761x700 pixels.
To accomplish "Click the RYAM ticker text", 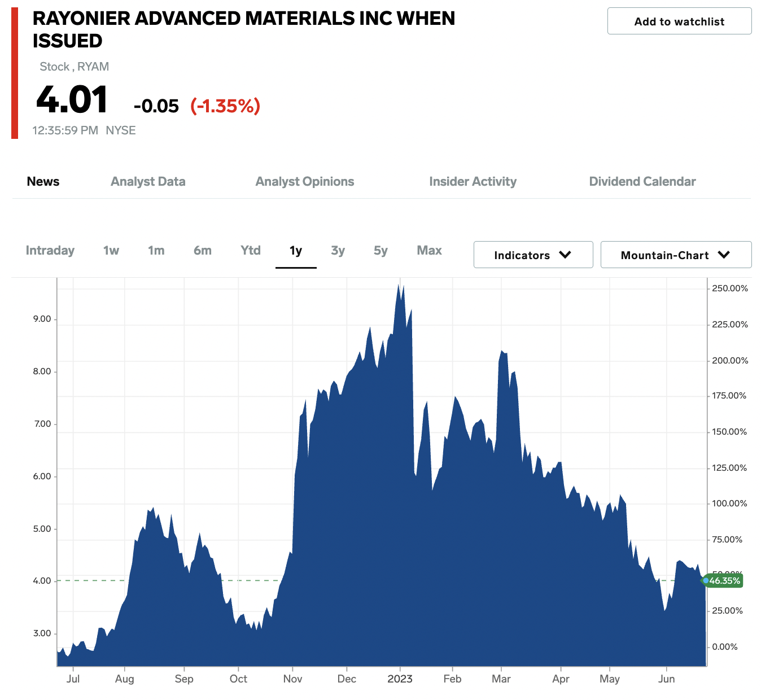I will pos(93,67).
